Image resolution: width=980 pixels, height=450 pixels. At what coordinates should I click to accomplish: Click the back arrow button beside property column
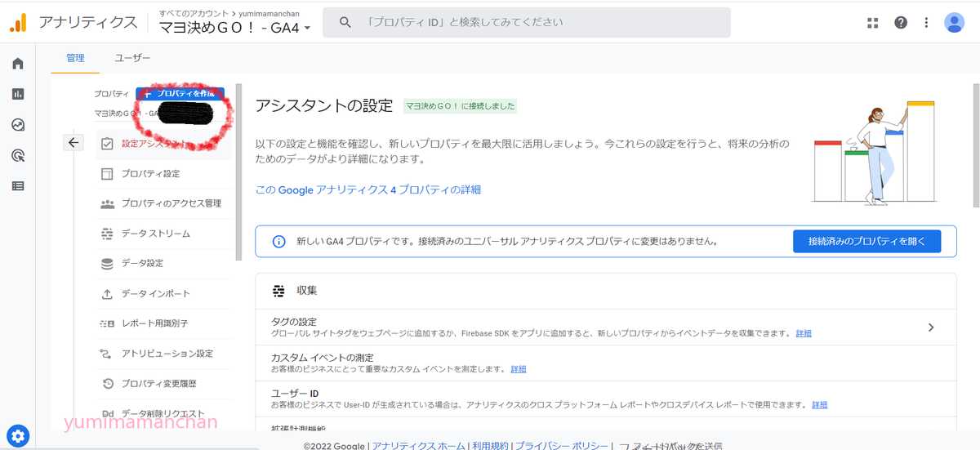click(x=73, y=143)
